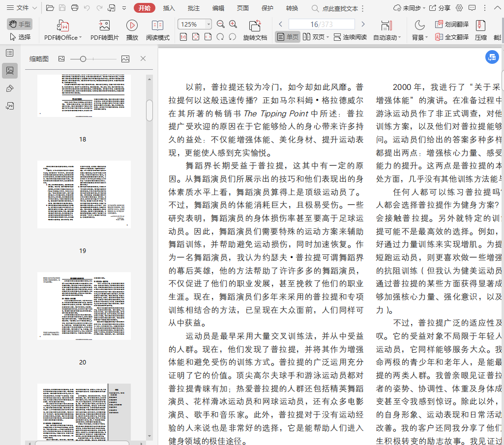
Task: Open the print icon in the title bar
Action: tap(75, 8)
